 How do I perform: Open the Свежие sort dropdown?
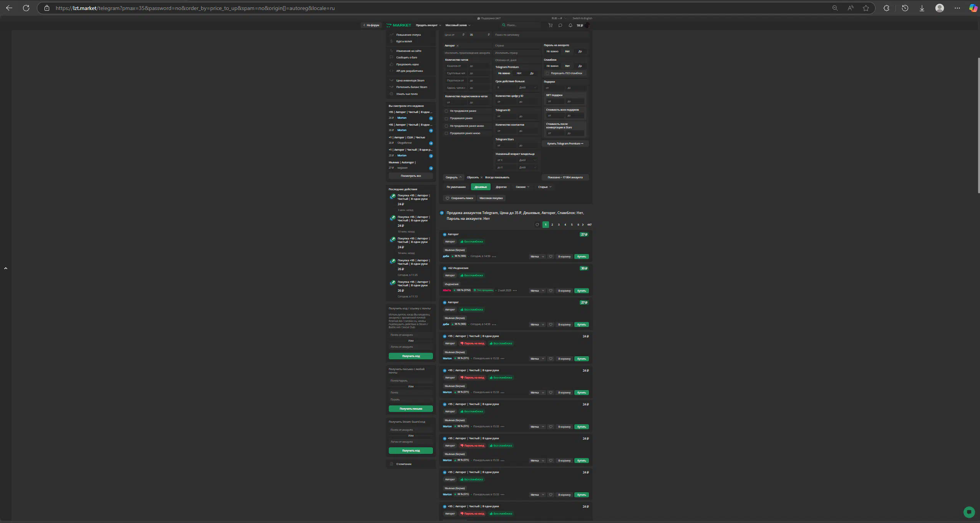[x=522, y=187]
